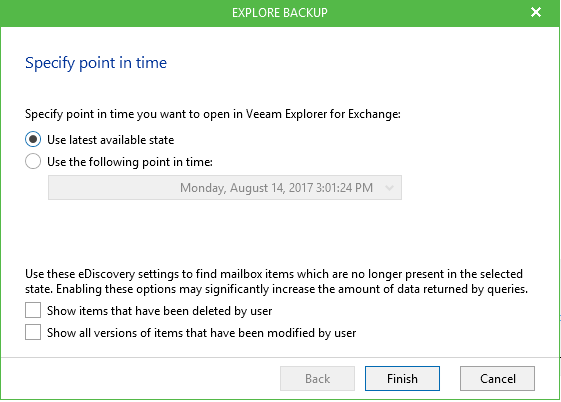Cancel the Explore Backup wizard
561x402 pixels.
pyautogui.click(x=497, y=378)
